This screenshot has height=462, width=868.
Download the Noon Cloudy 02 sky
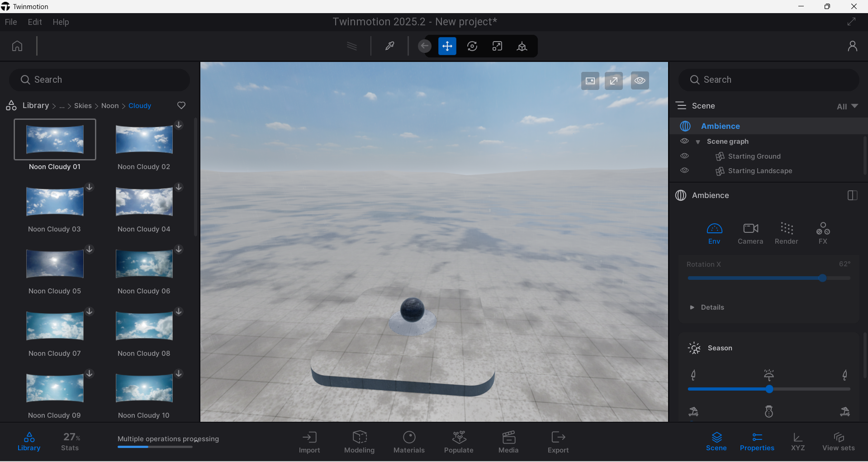(179, 125)
